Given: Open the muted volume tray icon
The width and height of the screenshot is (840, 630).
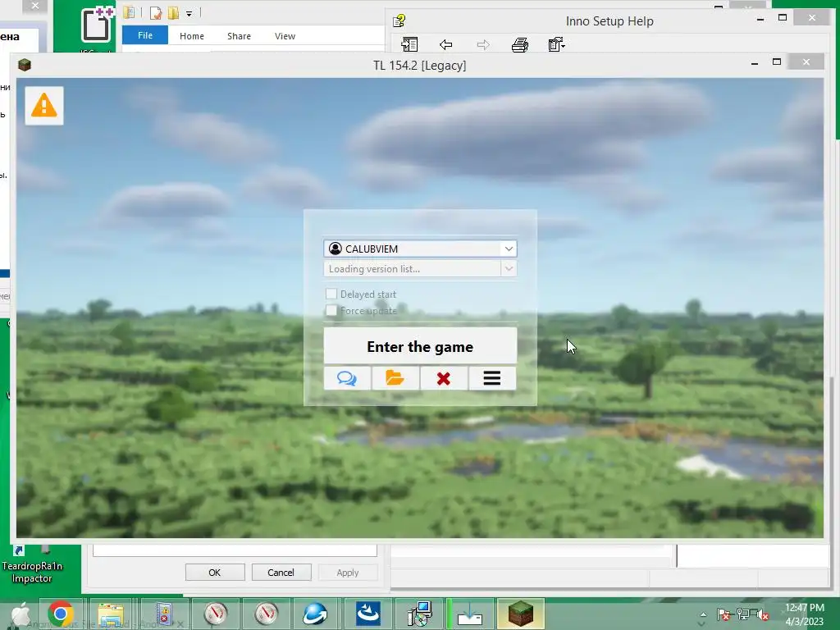Looking at the screenshot, I should coord(763,614).
